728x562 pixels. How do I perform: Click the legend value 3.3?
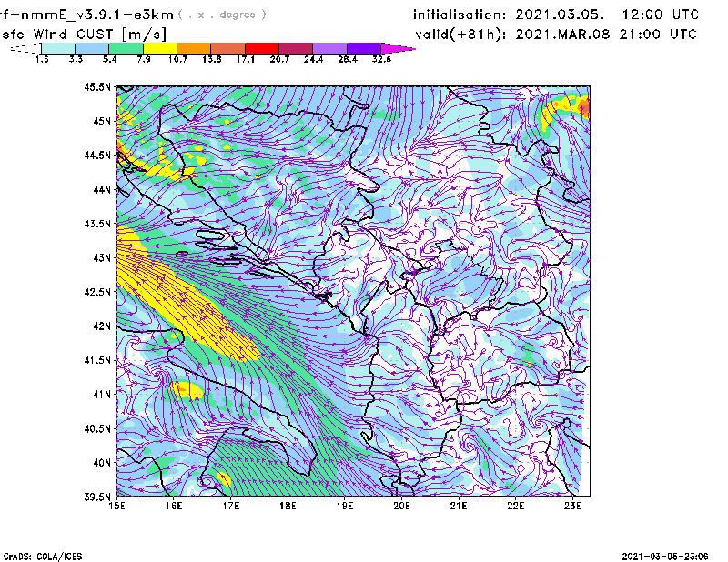(x=76, y=59)
